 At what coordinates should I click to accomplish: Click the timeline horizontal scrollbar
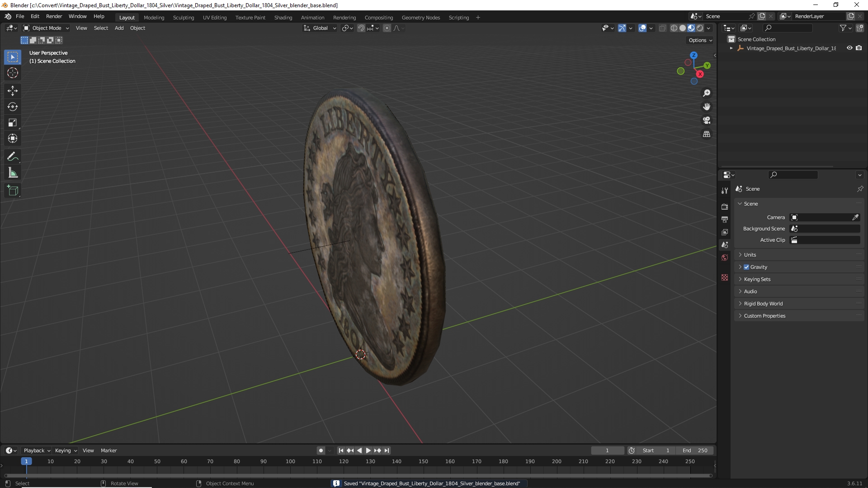pyautogui.click(x=358, y=475)
